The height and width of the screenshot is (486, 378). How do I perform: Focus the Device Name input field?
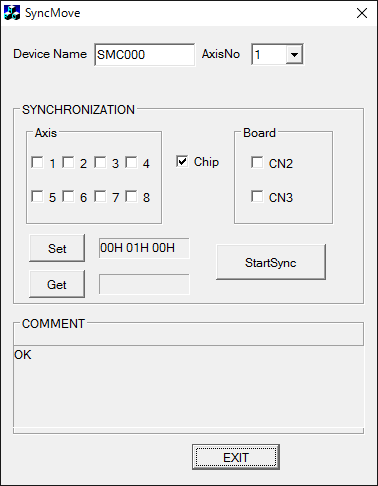coord(145,54)
